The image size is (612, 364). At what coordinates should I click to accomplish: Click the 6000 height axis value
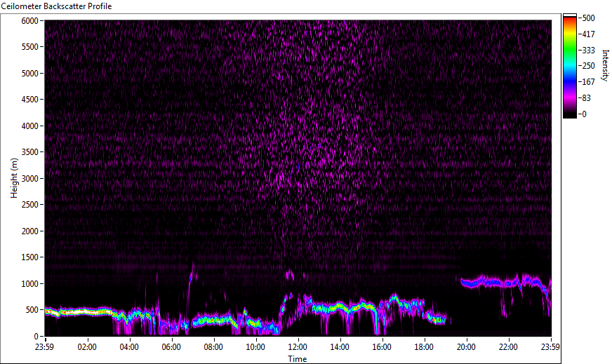tap(30, 20)
